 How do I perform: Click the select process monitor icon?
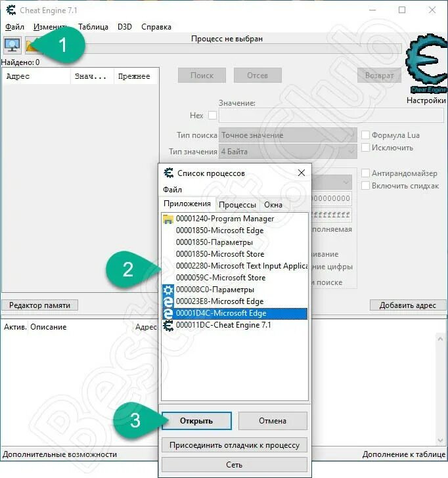click(12, 45)
